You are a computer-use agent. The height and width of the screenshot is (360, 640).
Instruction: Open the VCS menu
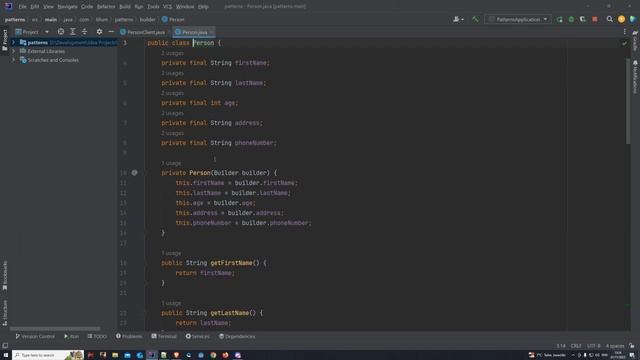pyautogui.click(x=167, y=7)
